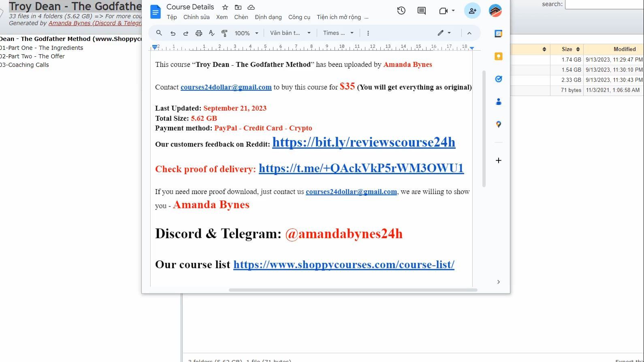Click the horizontal document scrollbar

353,290
